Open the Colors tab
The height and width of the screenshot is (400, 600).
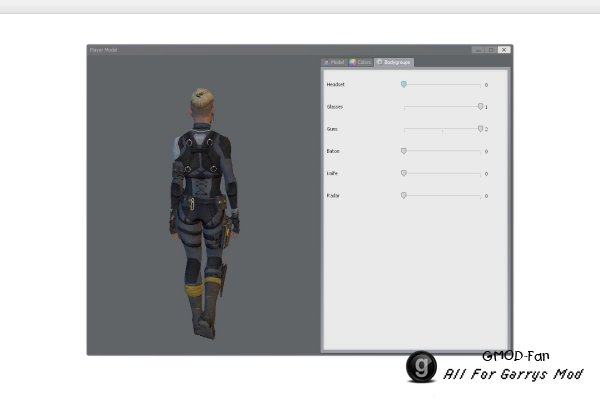tap(361, 62)
